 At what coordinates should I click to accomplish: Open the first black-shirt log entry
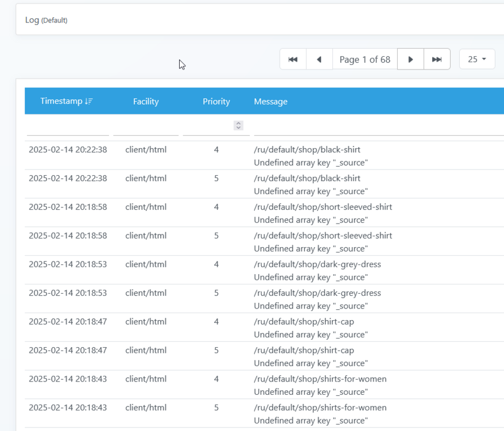pyautogui.click(x=307, y=155)
